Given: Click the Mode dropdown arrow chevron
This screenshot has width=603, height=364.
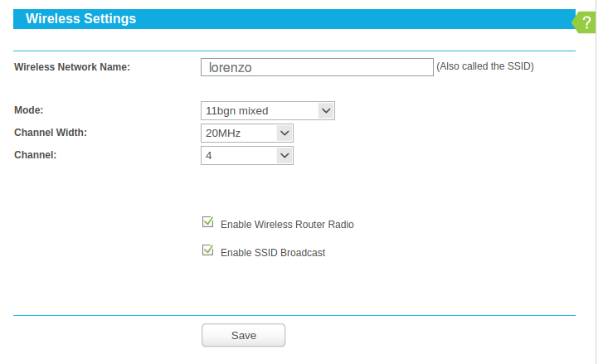Looking at the screenshot, I should pyautogui.click(x=325, y=110).
